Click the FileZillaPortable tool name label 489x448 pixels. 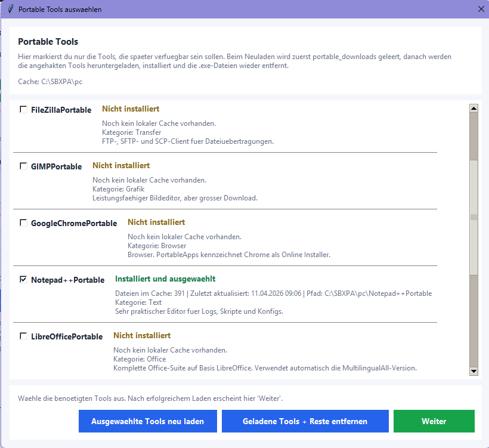point(61,110)
